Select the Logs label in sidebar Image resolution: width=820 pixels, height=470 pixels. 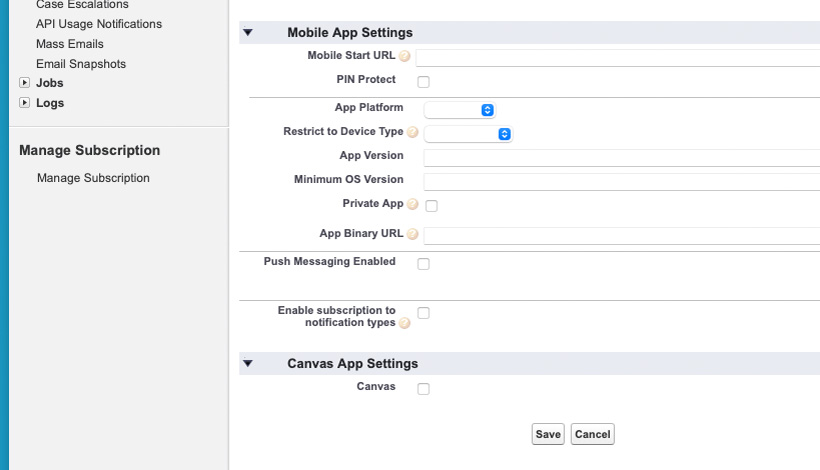pos(50,103)
